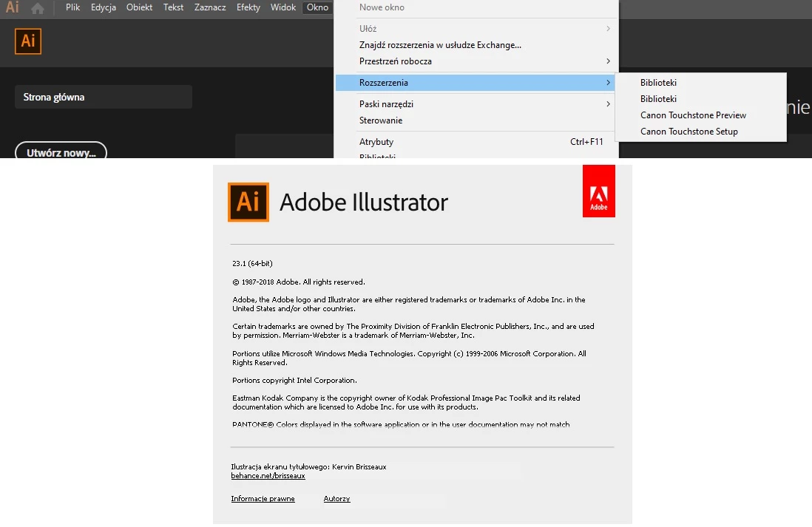Click the Ilustracja ekranu tytułowego credit line
The image size is (812, 527).
point(308,467)
